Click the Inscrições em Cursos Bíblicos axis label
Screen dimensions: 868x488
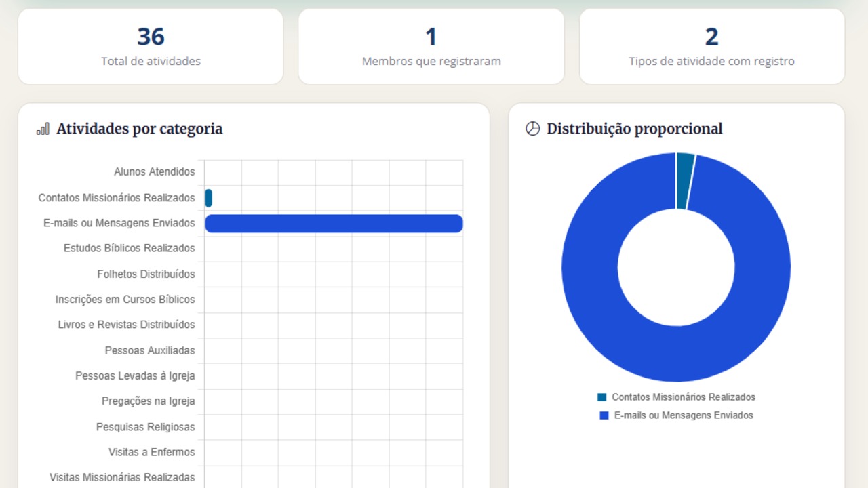pyautogui.click(x=125, y=300)
